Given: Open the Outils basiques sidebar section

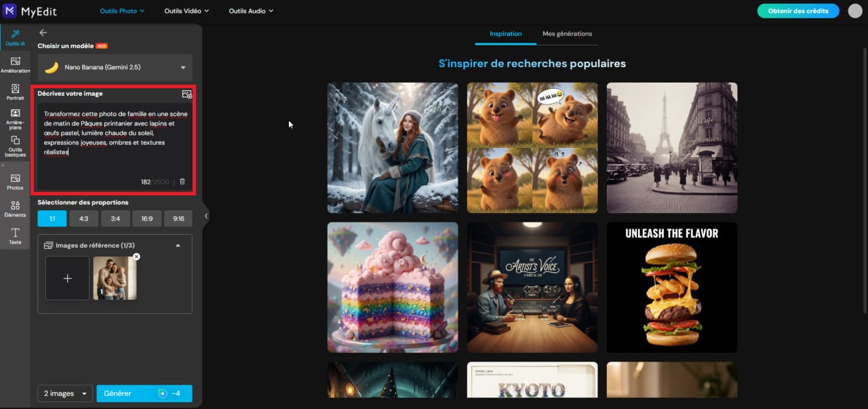Looking at the screenshot, I should tap(15, 147).
